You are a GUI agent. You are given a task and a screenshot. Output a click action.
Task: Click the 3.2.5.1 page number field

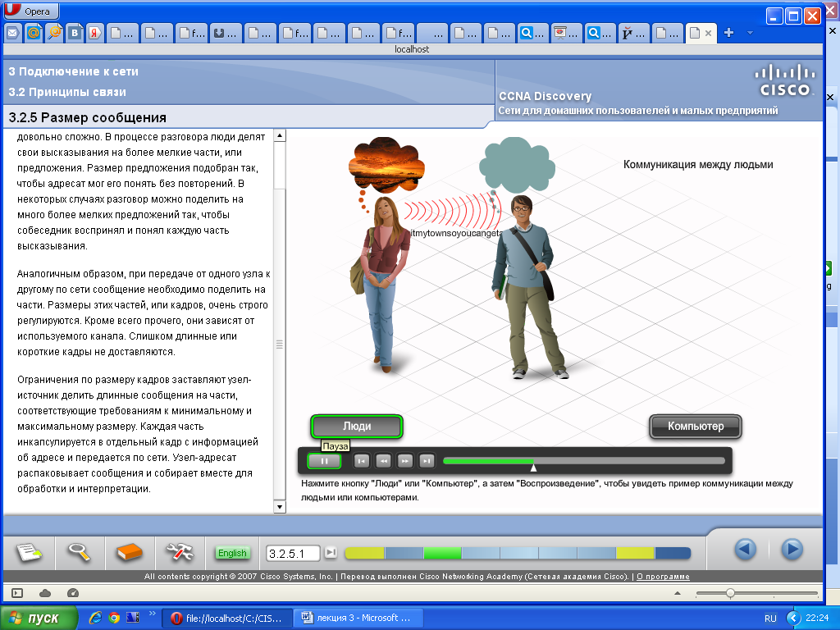pos(293,554)
